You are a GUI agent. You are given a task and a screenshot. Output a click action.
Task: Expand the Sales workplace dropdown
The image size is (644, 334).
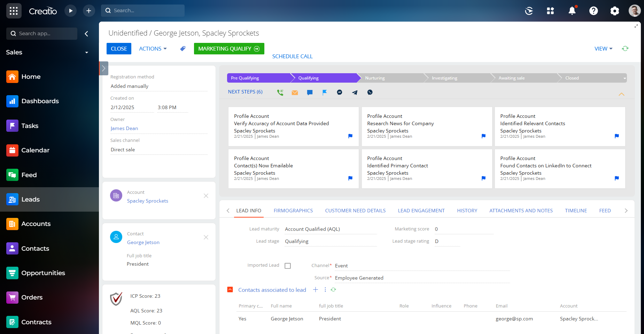click(x=87, y=53)
